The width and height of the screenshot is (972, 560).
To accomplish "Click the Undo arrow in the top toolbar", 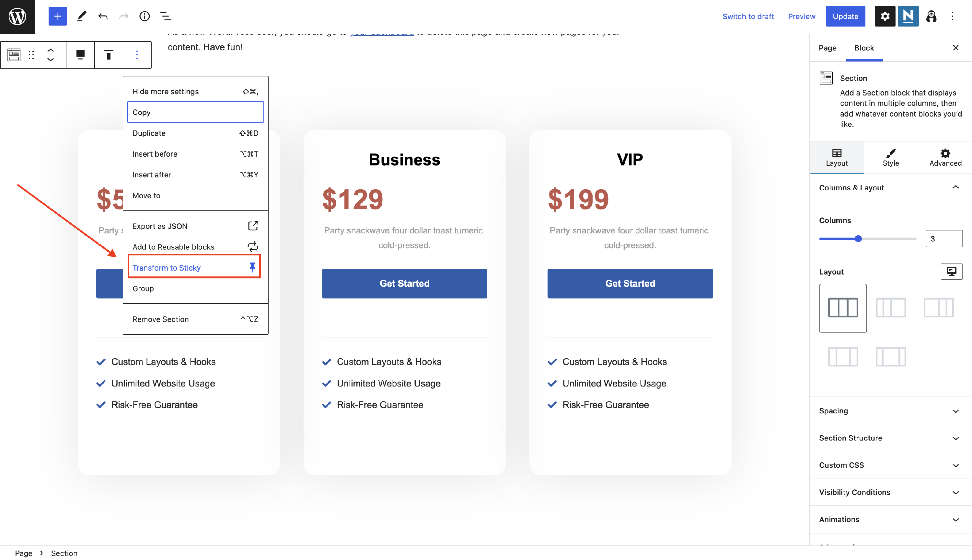I will [x=103, y=16].
